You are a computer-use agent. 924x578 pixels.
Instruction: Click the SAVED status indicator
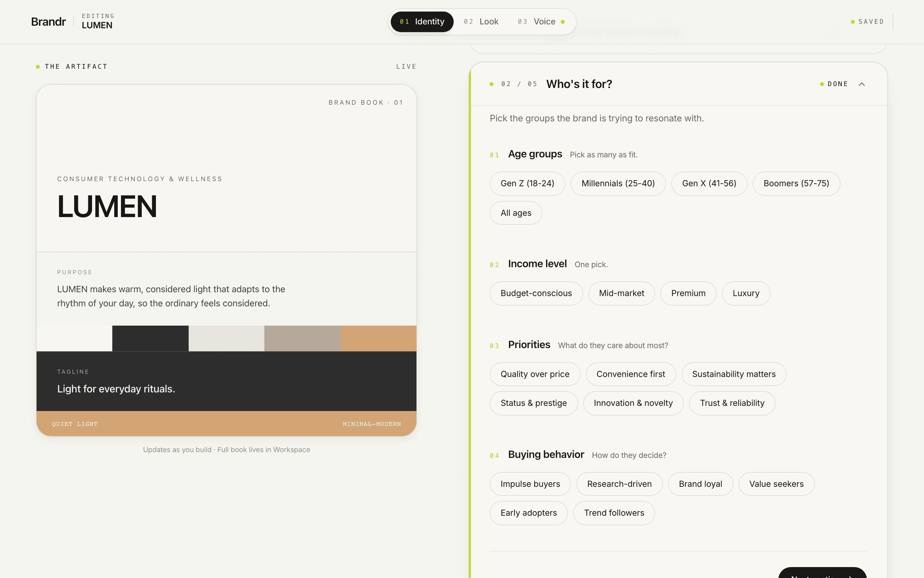pos(867,22)
